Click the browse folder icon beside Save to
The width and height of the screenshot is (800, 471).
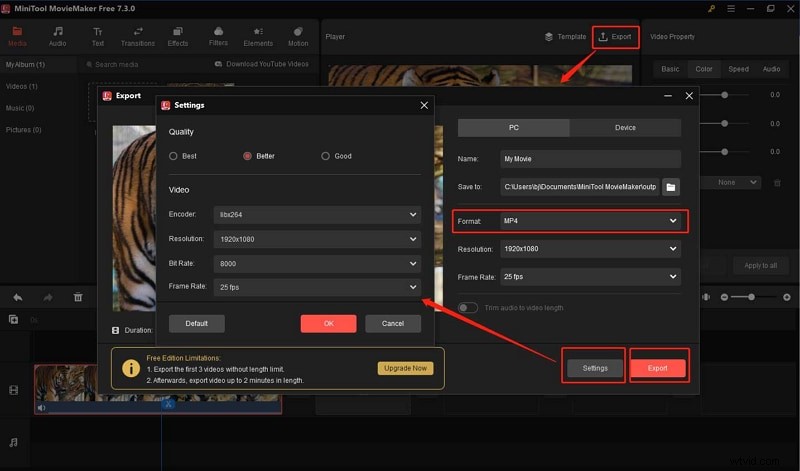click(x=671, y=186)
